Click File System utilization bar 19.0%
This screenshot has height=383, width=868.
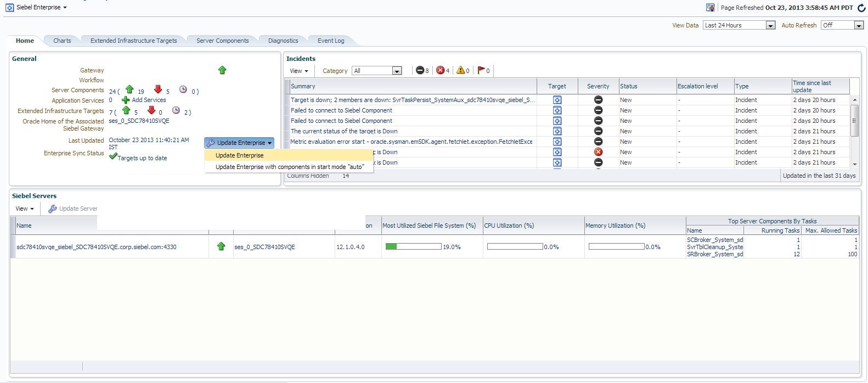(413, 246)
